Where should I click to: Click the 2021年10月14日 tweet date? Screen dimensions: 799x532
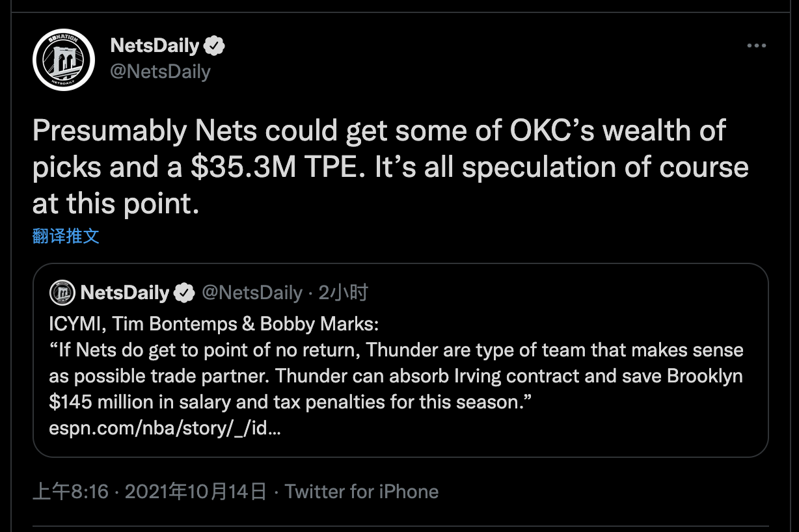tap(196, 492)
